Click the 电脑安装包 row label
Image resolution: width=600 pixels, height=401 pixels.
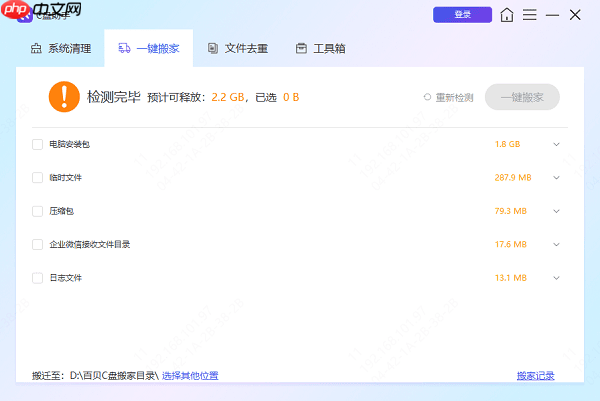(x=69, y=144)
